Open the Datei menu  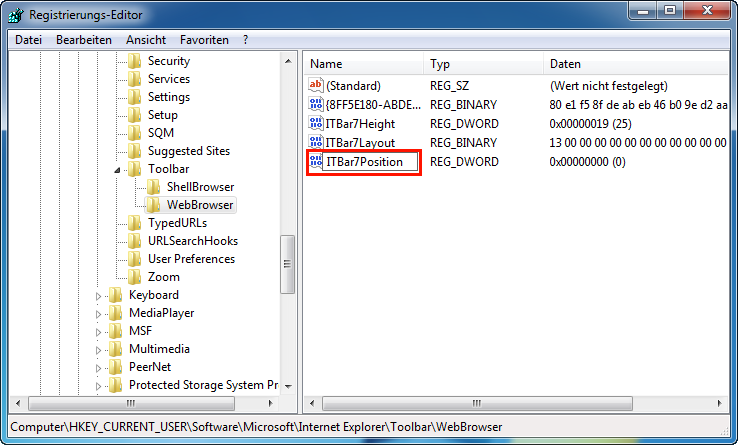point(29,40)
